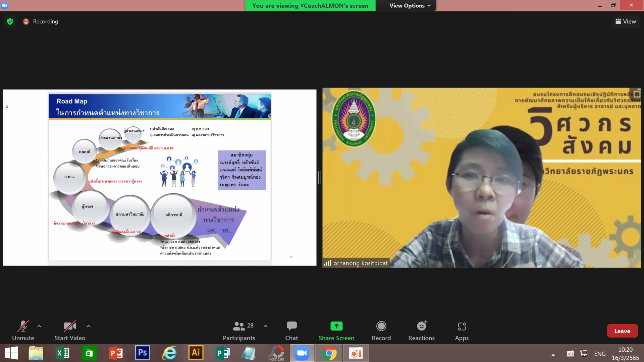Open the View layout menu
The height and width of the screenshot is (362, 644).
coord(626,21)
